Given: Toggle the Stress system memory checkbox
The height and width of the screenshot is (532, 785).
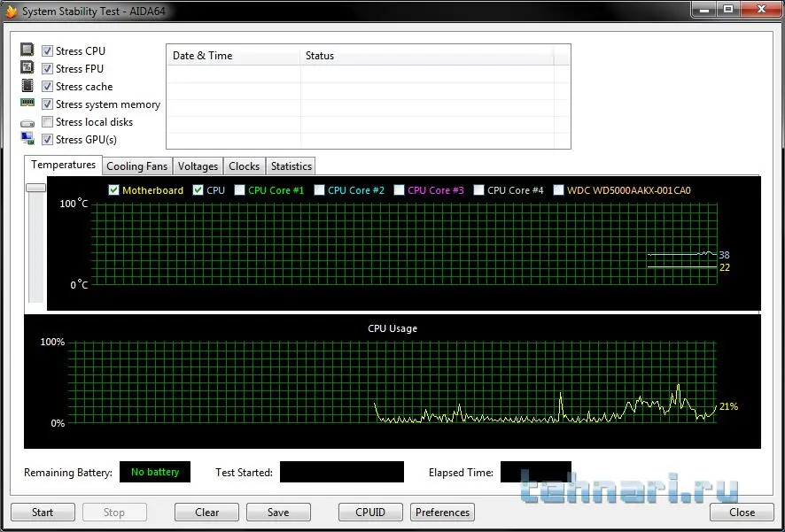Looking at the screenshot, I should [x=47, y=104].
